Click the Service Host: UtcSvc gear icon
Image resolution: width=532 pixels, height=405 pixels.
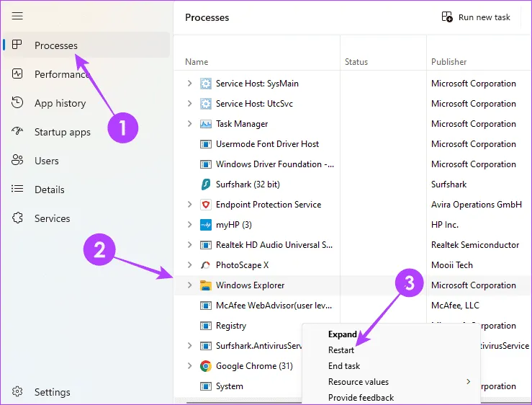[x=206, y=104]
